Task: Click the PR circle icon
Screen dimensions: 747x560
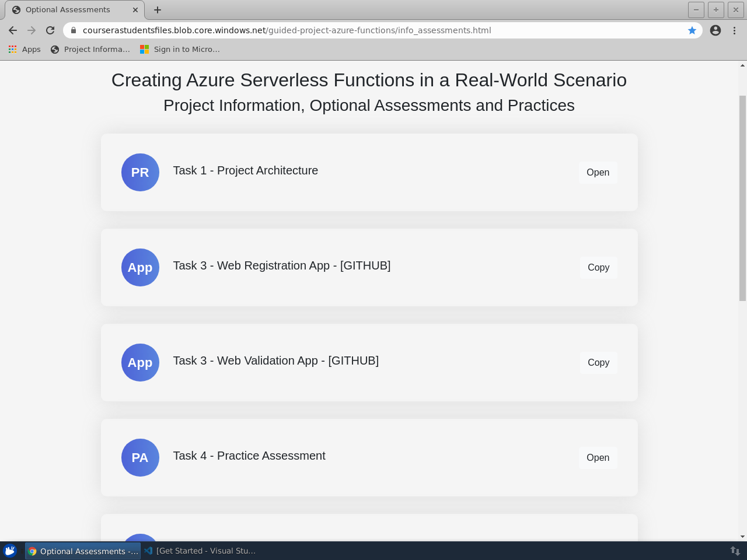Action: (140, 172)
